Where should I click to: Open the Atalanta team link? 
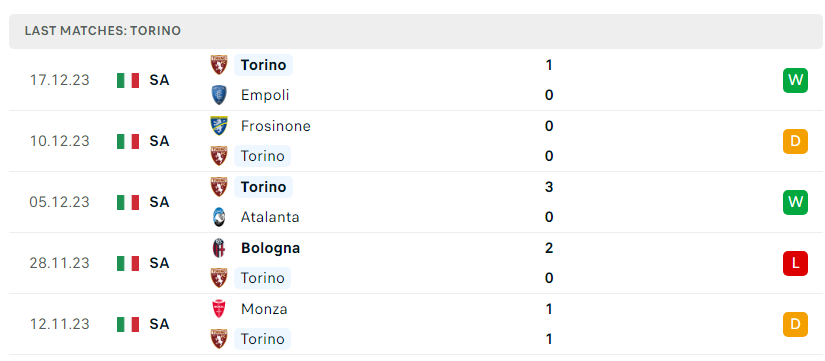tap(270, 217)
